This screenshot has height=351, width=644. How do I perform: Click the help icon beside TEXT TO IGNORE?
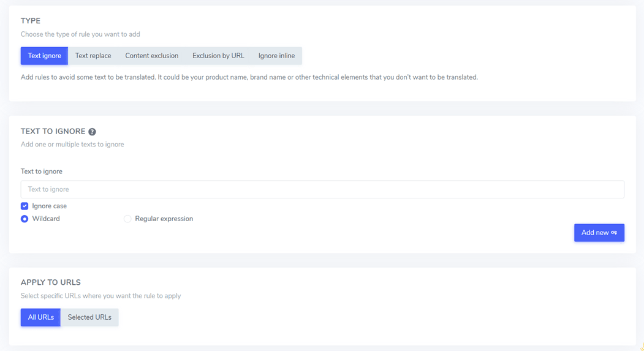(92, 132)
